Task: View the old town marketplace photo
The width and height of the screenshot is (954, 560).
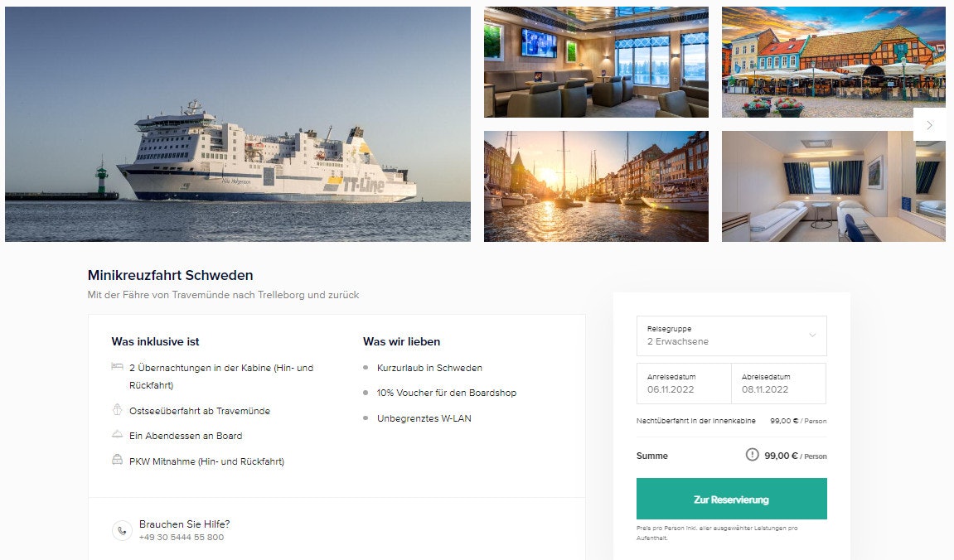Action: click(x=833, y=61)
